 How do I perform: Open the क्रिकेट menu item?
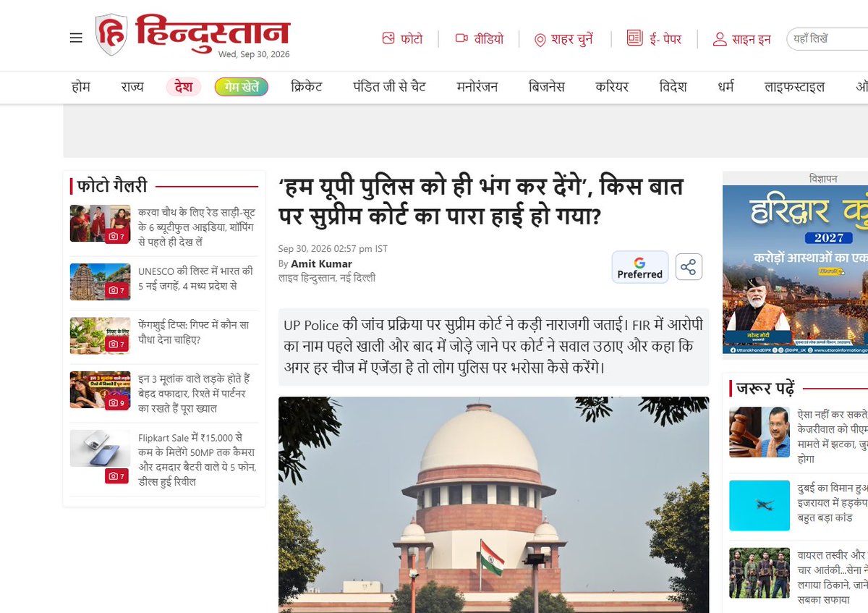tap(306, 87)
